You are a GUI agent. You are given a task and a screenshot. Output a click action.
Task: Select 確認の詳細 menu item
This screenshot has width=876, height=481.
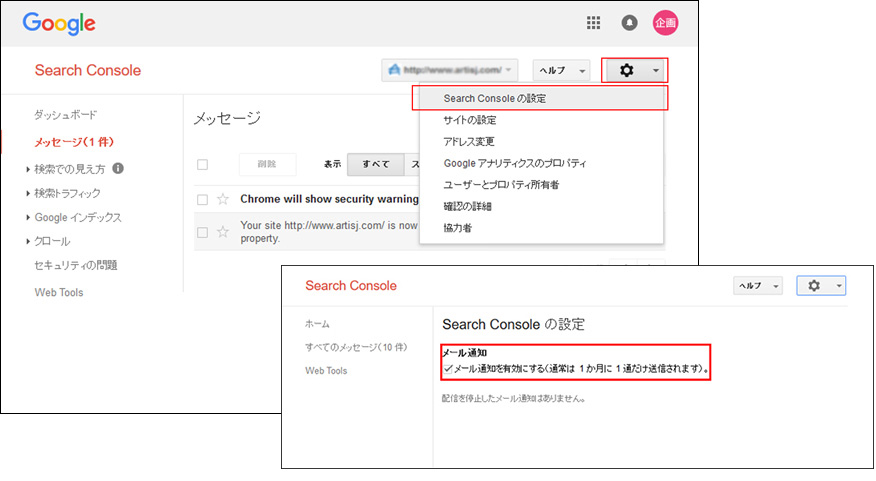[541, 207]
